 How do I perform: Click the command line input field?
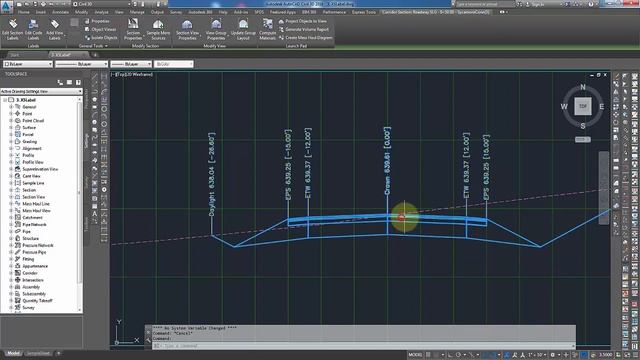(x=363, y=346)
